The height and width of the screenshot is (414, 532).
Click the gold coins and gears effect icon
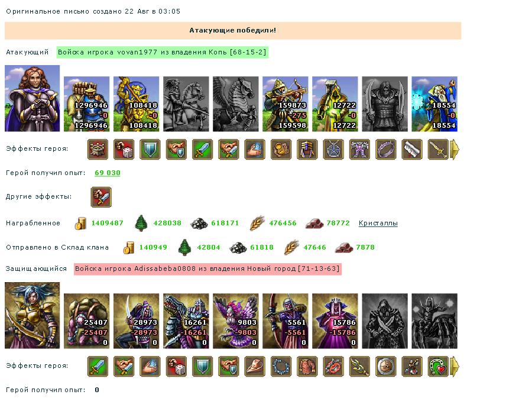click(281, 149)
